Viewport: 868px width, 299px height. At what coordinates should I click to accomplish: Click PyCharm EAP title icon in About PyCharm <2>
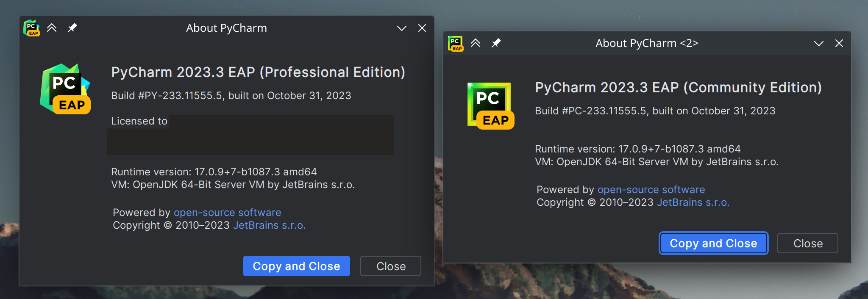[x=456, y=43]
